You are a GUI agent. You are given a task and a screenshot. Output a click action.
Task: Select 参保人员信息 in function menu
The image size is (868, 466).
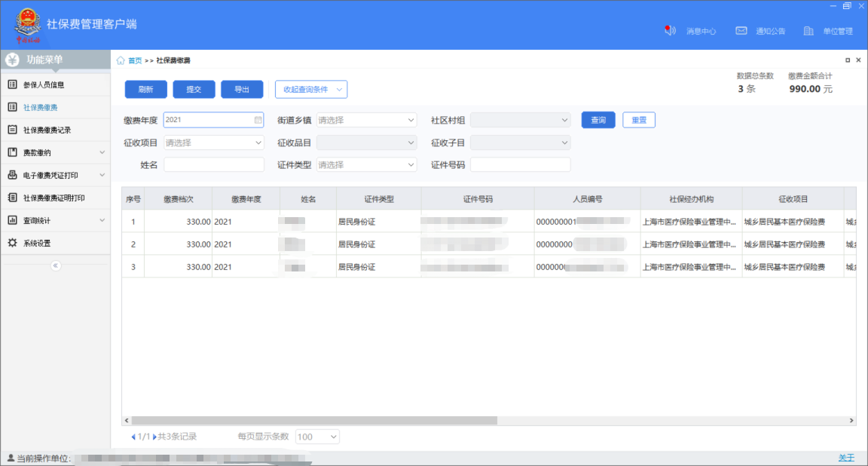44,84
